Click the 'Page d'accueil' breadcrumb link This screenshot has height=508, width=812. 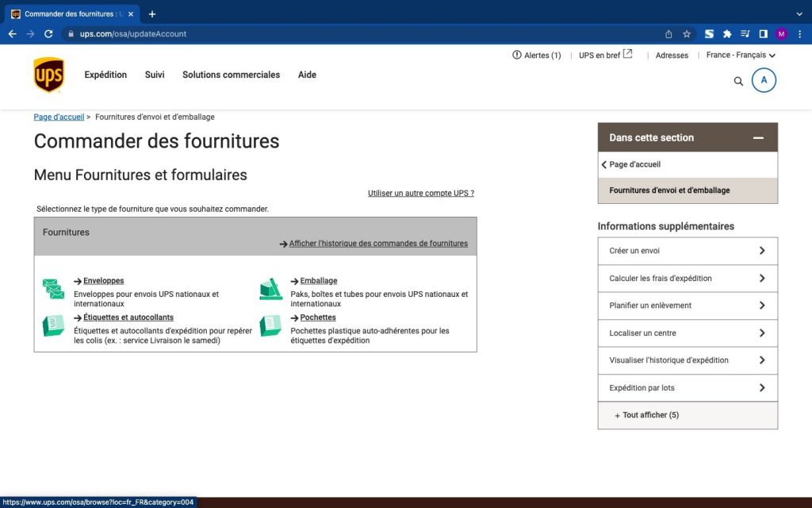click(59, 117)
